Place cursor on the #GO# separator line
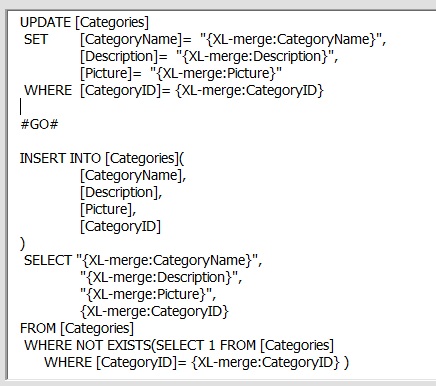Viewport: 436px width, 386px height. coord(39,124)
